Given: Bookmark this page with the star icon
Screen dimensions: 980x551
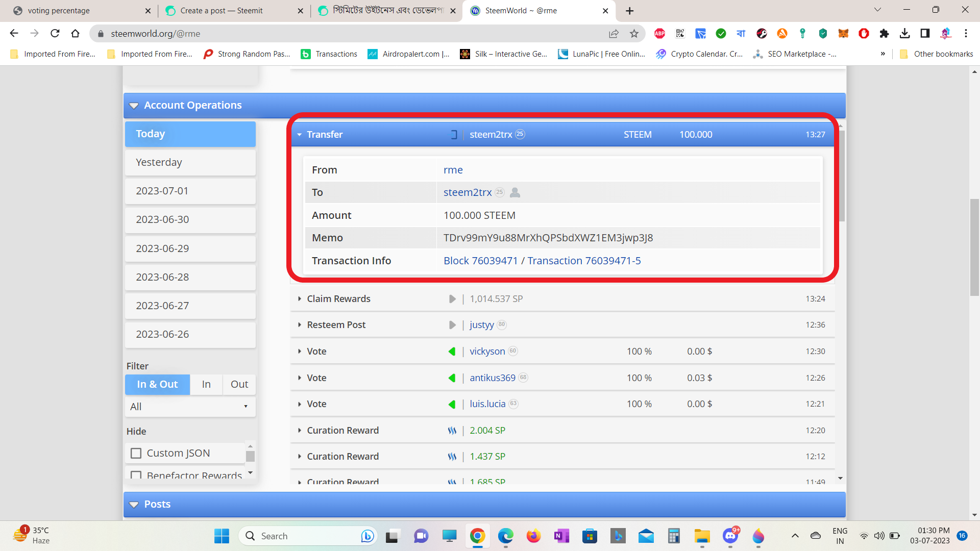Looking at the screenshot, I should tap(634, 34).
